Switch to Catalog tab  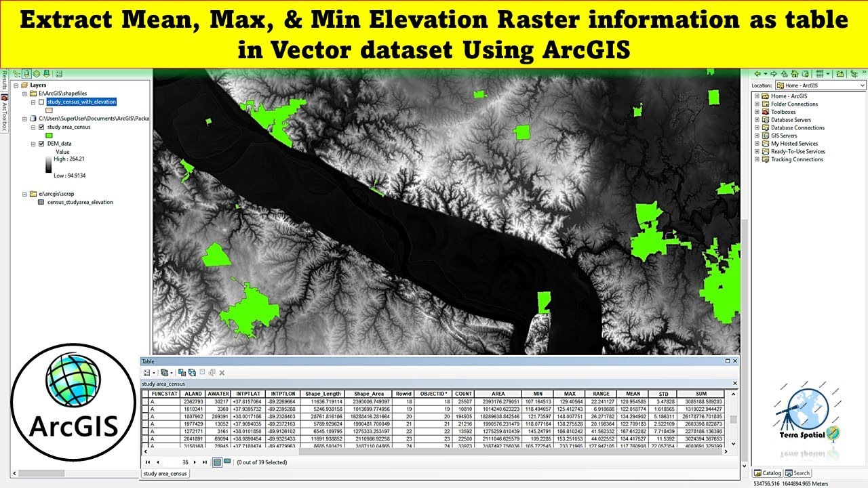pyautogui.click(x=767, y=473)
